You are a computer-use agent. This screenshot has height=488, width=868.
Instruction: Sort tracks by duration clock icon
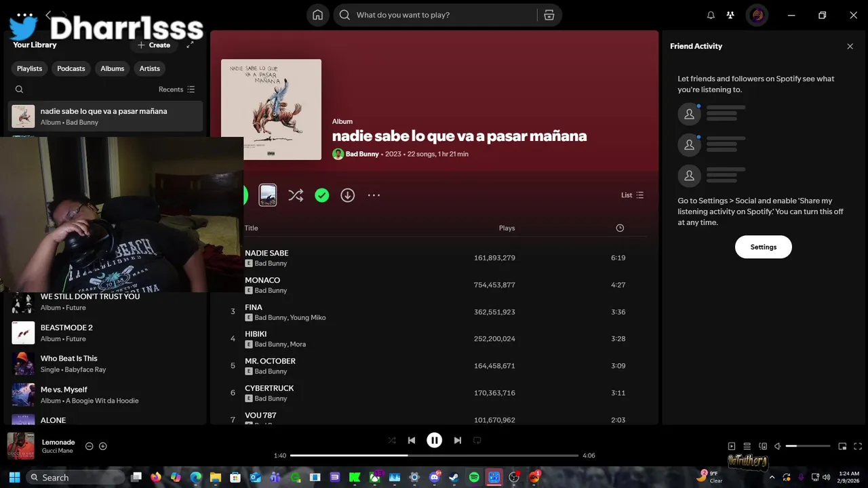620,228
